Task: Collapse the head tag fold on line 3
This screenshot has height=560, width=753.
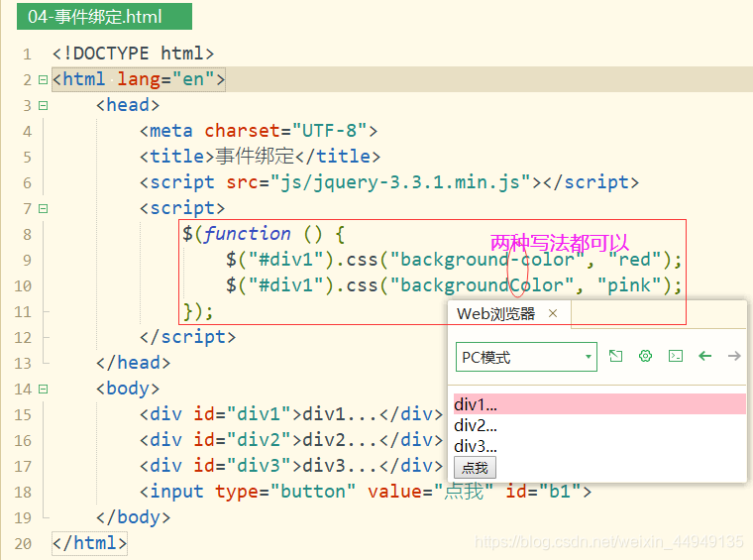Action: coord(44,105)
